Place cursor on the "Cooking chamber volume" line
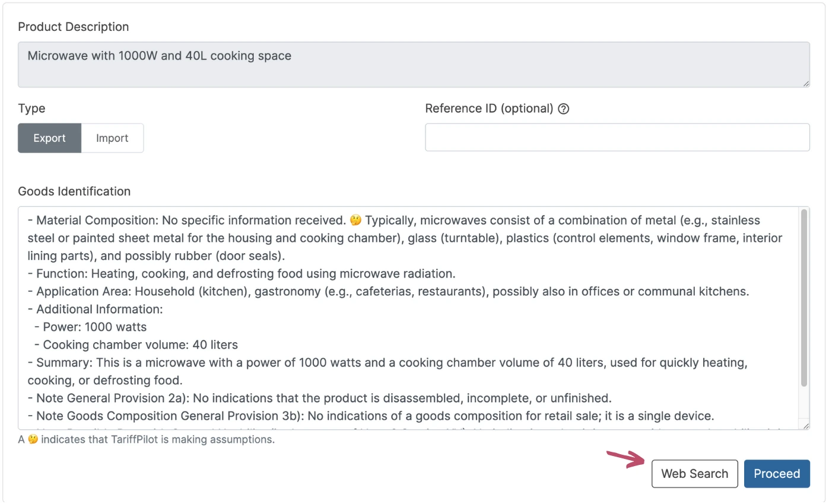829x504 pixels. tap(140, 345)
